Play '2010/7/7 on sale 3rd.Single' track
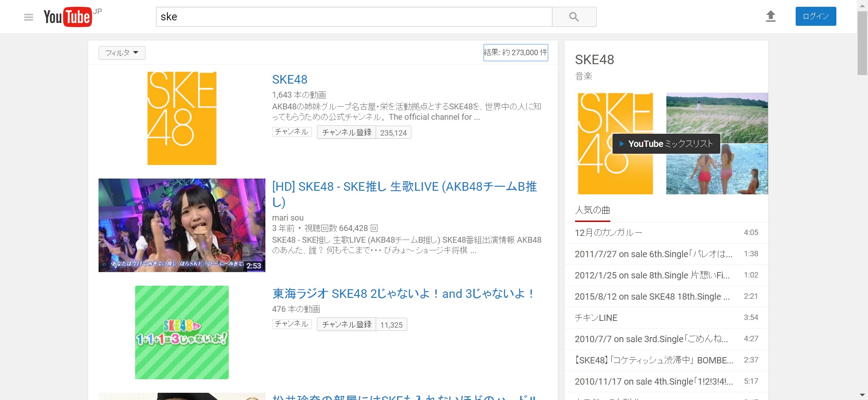 (x=666, y=339)
